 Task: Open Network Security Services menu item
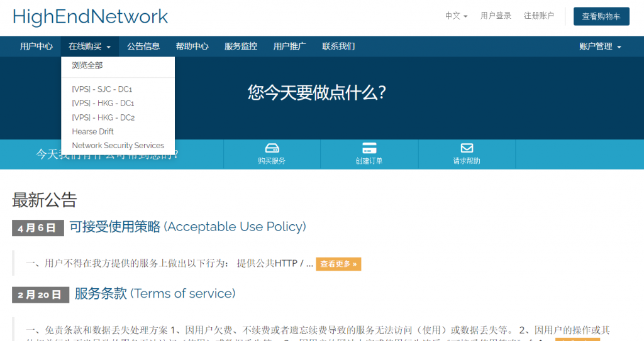point(118,145)
